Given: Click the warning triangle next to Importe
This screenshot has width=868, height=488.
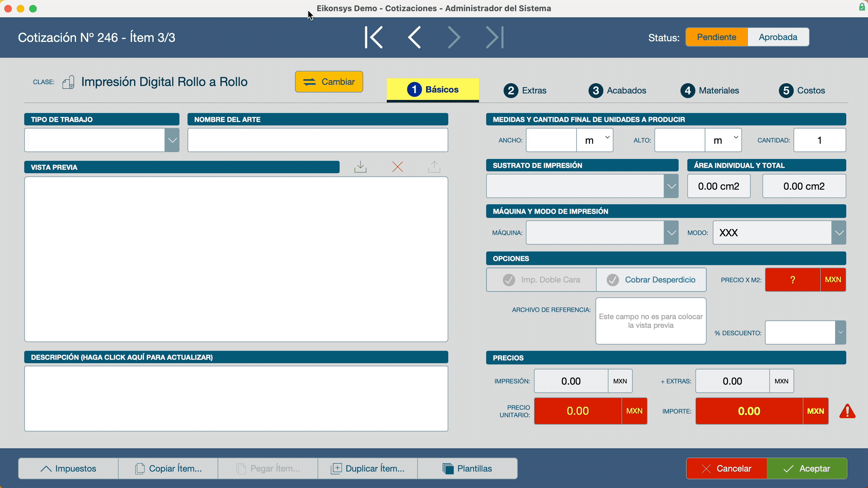Looking at the screenshot, I should [848, 411].
